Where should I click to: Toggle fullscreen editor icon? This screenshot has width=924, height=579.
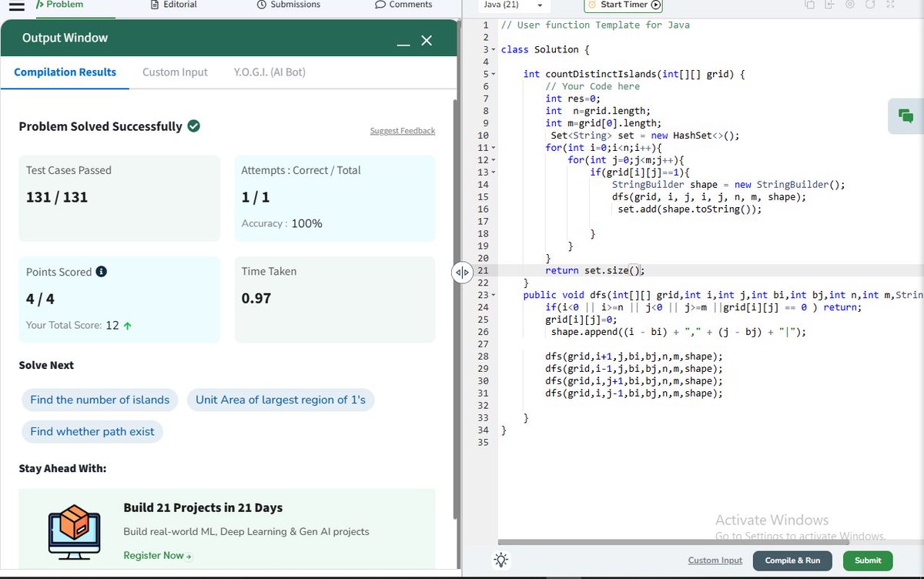coord(889,5)
